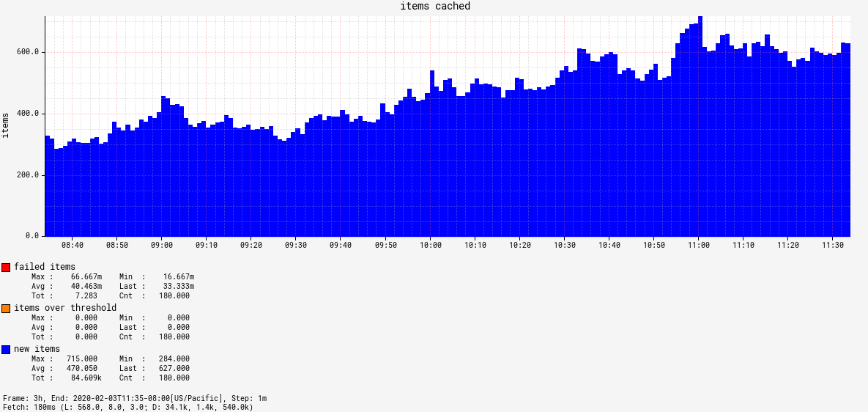This screenshot has height=412, width=868.
Task: Click the Frame 3h end time text
Action: click(135, 398)
